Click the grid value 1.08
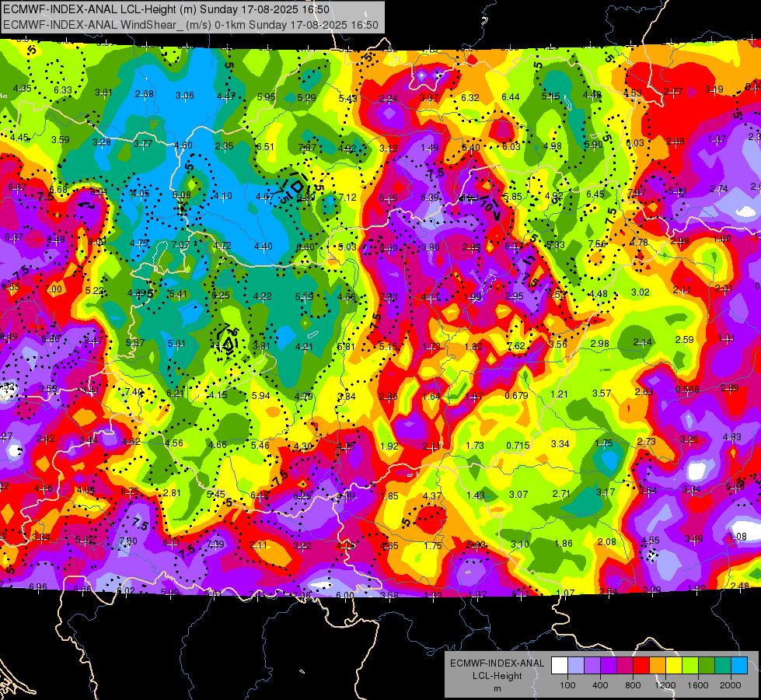The image size is (761, 700). coord(738,537)
